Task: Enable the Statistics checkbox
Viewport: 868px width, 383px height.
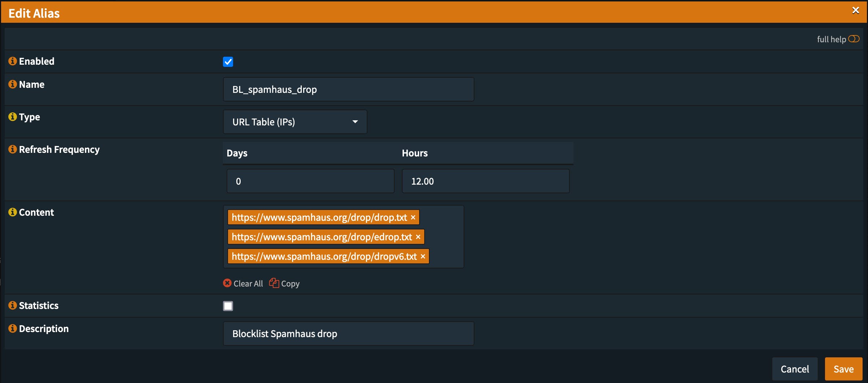Action: 228,306
